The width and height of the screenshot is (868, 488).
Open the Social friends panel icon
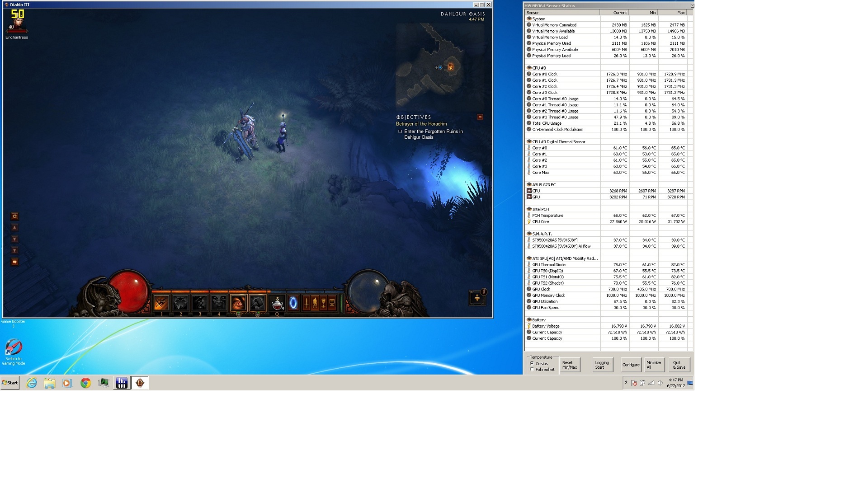pyautogui.click(x=477, y=298)
